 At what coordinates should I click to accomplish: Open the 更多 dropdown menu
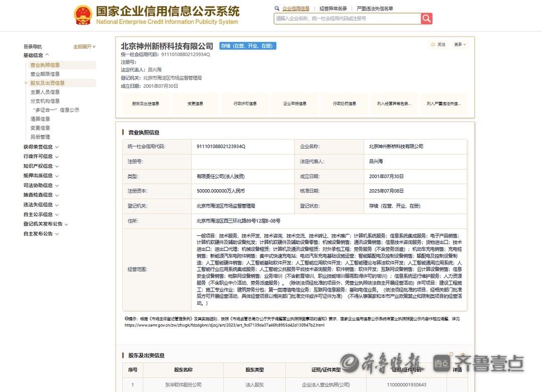tap(460, 45)
